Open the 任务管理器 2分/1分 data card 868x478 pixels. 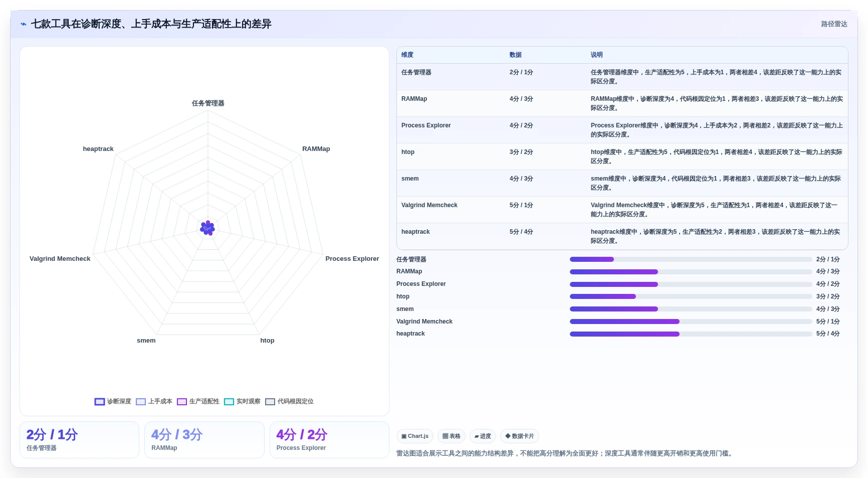click(x=79, y=440)
